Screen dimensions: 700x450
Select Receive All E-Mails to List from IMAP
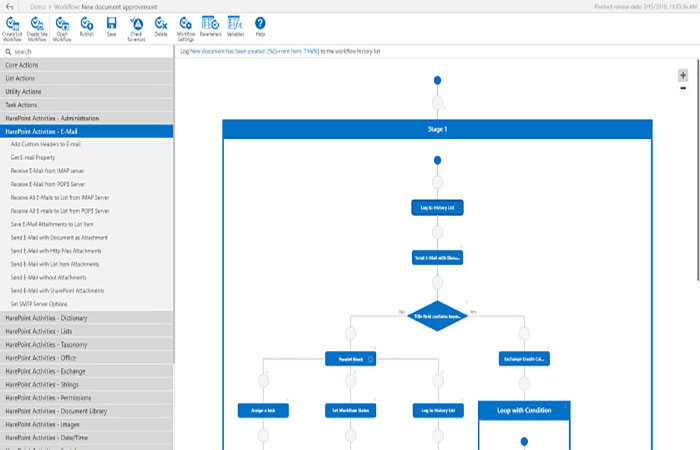60,198
